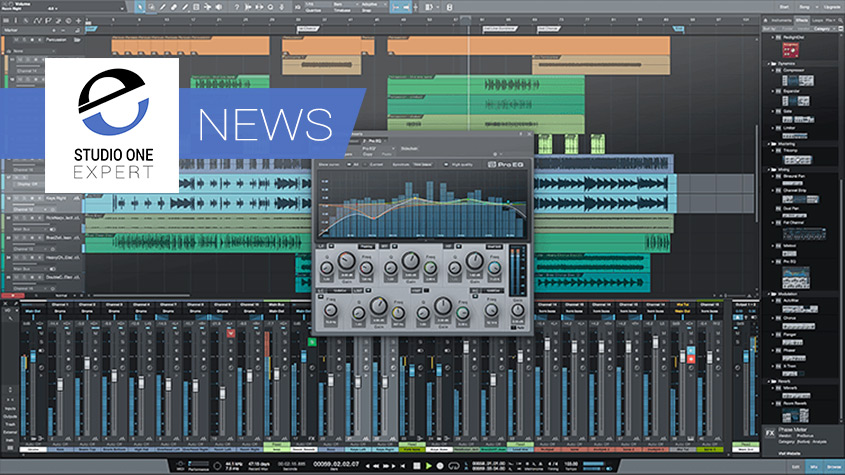The image size is (845, 475).
Task: Switch to the Files browser tab
Action: point(830,20)
